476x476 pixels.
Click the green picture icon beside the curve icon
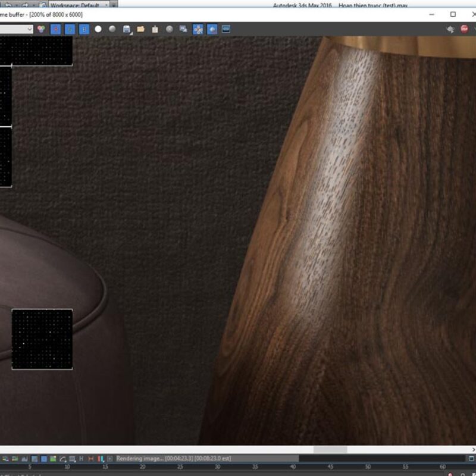point(53,459)
